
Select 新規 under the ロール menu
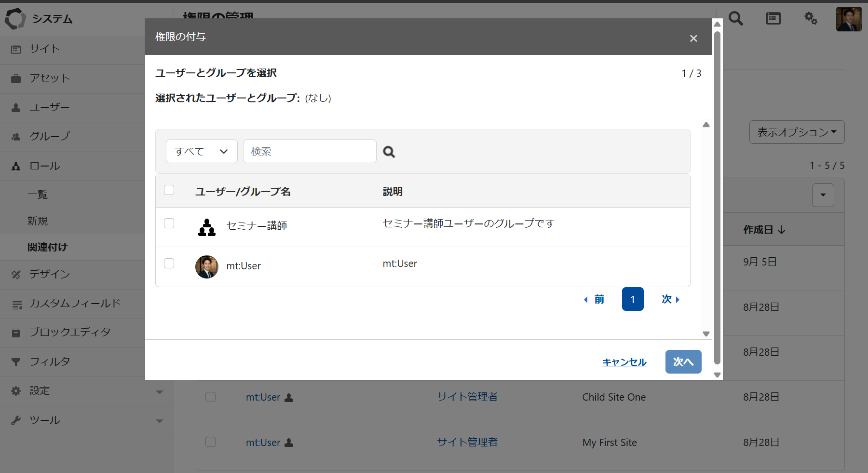[38, 221]
